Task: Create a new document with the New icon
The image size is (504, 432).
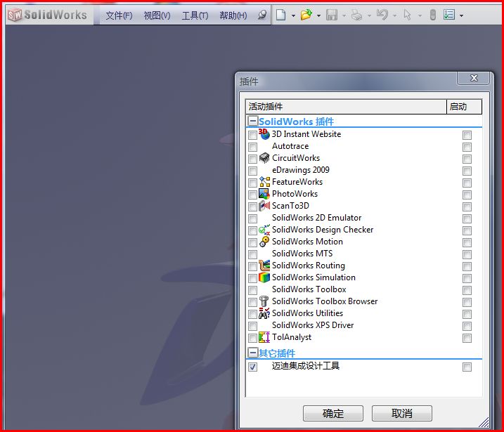Action: click(280, 15)
